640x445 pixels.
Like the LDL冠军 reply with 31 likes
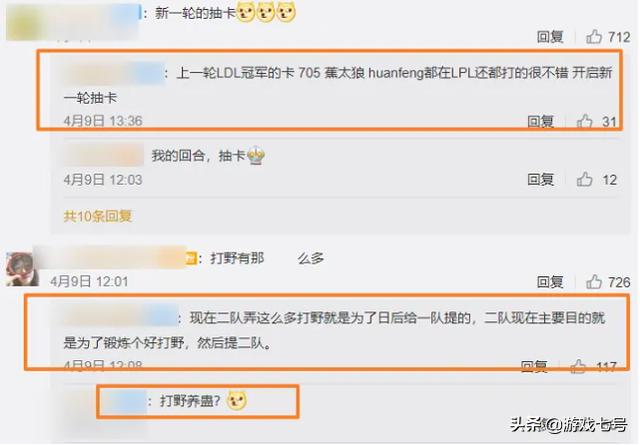(x=584, y=121)
